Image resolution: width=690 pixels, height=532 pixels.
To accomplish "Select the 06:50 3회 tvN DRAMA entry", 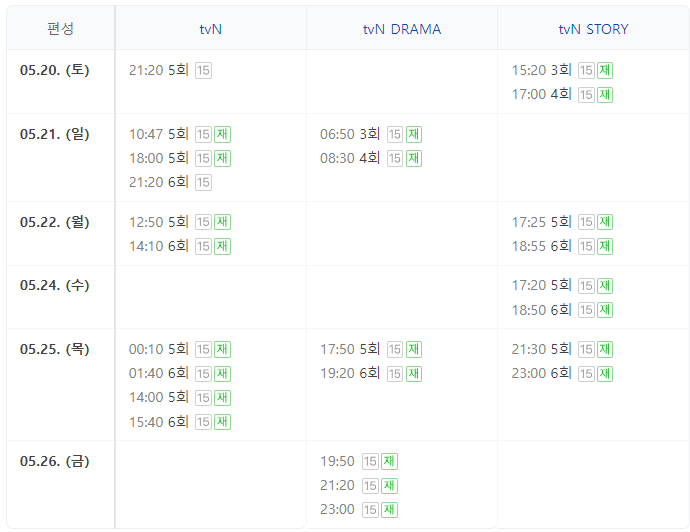I will (x=350, y=134).
